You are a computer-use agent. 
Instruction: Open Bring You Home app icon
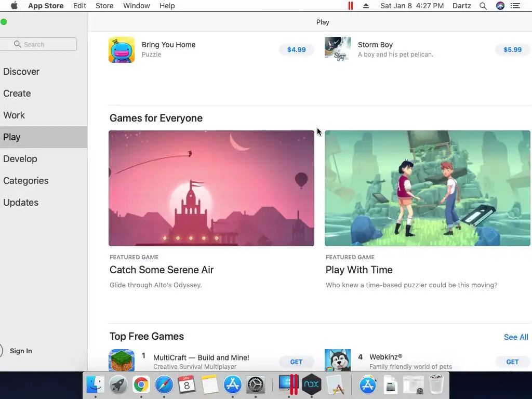click(122, 50)
